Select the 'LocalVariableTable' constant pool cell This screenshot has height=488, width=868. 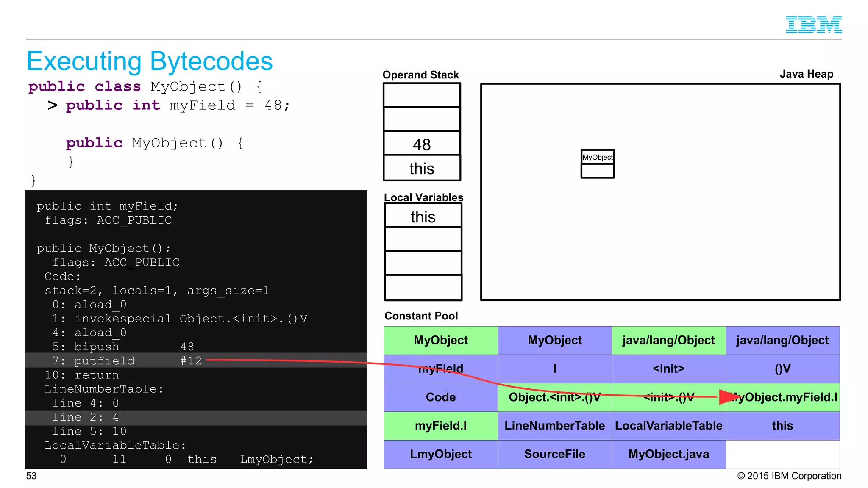pos(669,426)
